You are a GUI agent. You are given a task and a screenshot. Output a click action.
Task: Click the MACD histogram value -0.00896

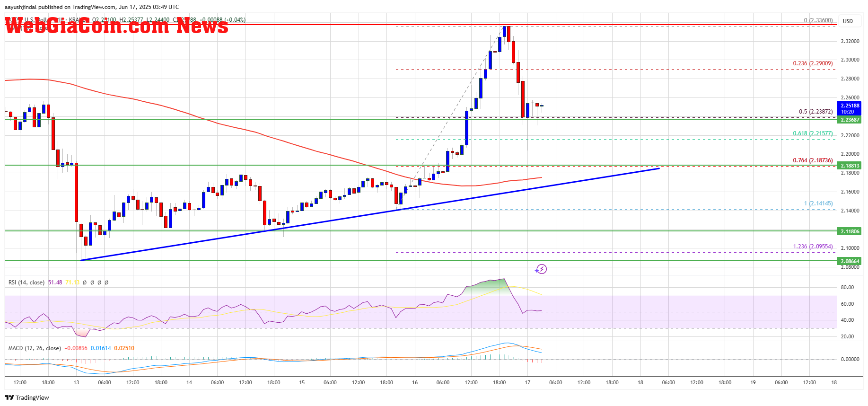(x=76, y=348)
